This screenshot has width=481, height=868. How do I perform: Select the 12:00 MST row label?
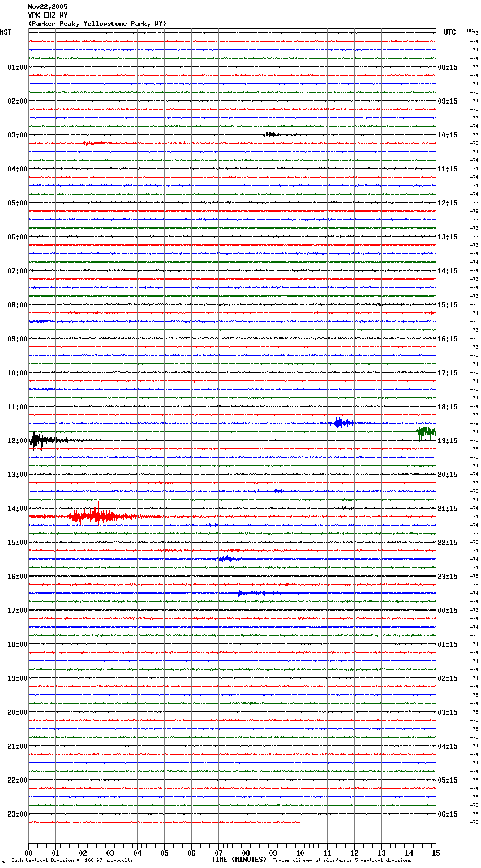coord(18,441)
